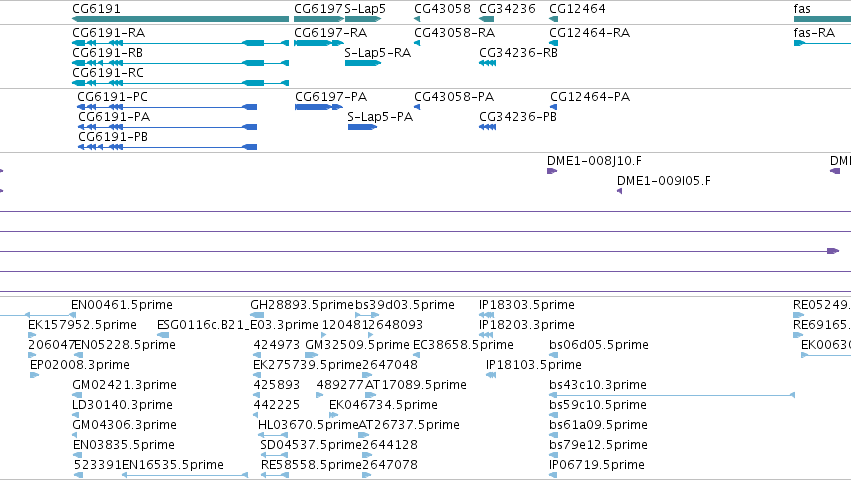Select the CG12464 gene label
The width and height of the screenshot is (851, 480).
(x=577, y=9)
